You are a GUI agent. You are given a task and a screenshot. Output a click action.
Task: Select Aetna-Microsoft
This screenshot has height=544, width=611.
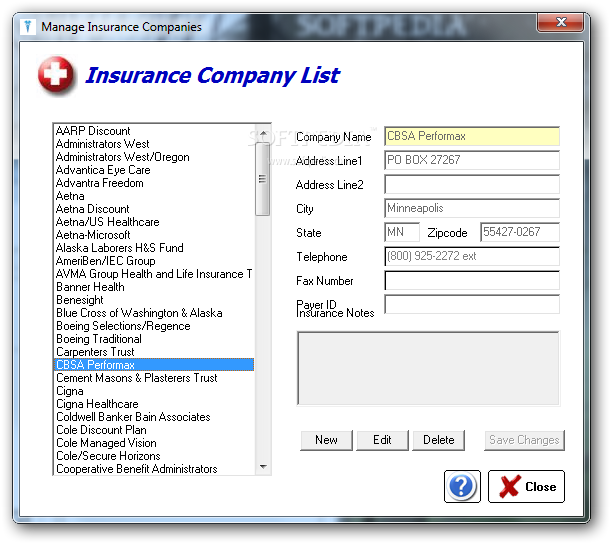point(154,235)
